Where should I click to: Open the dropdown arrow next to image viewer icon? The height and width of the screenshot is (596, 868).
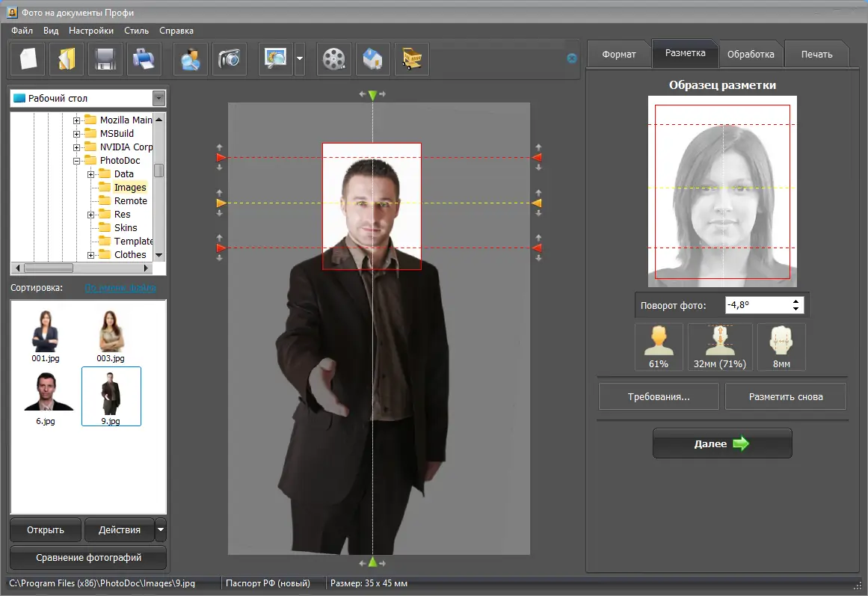[x=300, y=59]
